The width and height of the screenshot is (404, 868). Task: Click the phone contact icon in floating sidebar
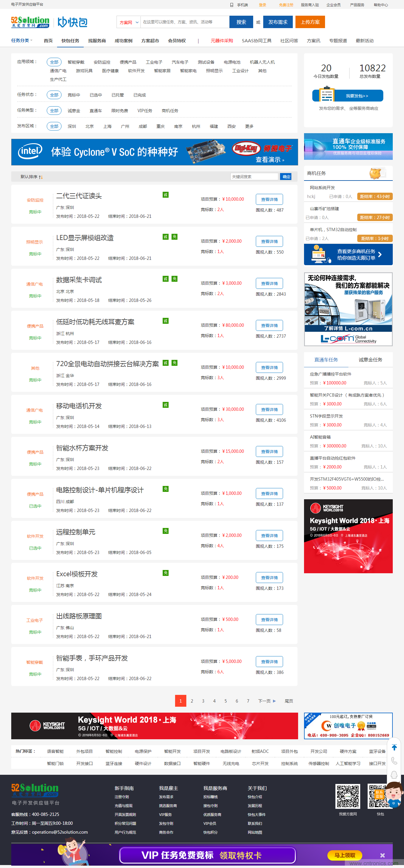click(394, 761)
